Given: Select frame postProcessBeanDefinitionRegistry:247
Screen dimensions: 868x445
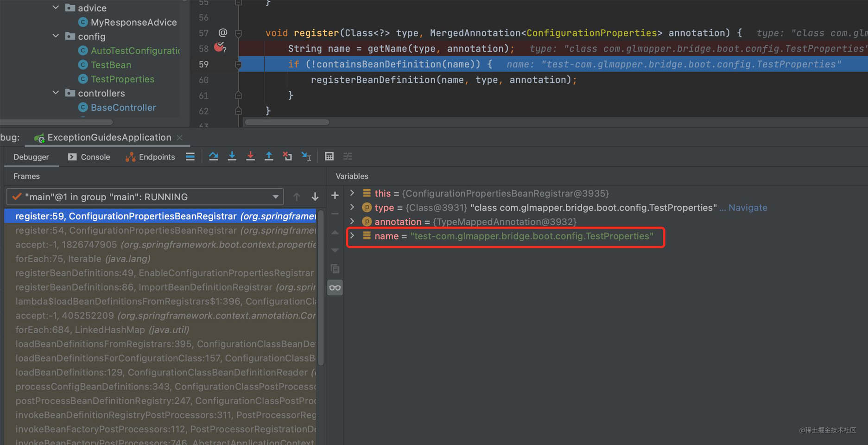Looking at the screenshot, I should (x=160, y=400).
